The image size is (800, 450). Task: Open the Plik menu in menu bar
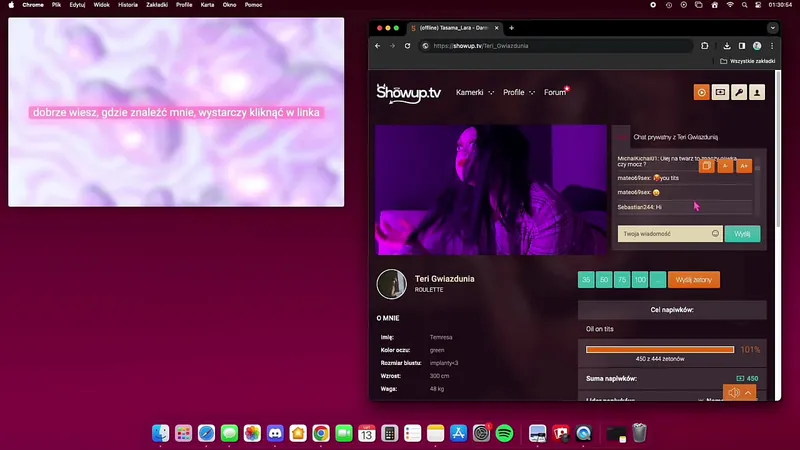[56, 5]
